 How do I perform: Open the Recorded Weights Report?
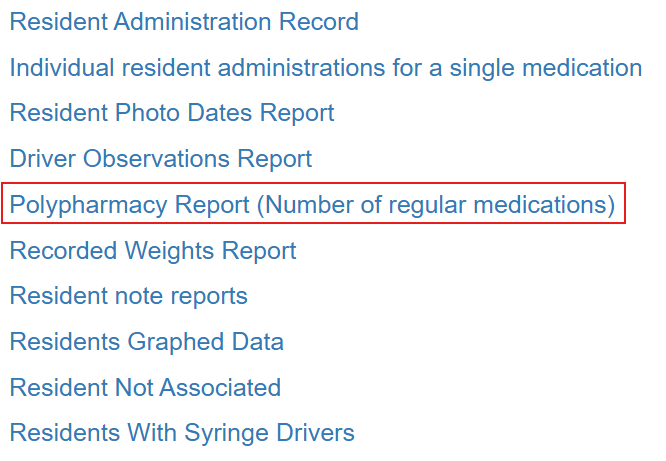(x=153, y=251)
